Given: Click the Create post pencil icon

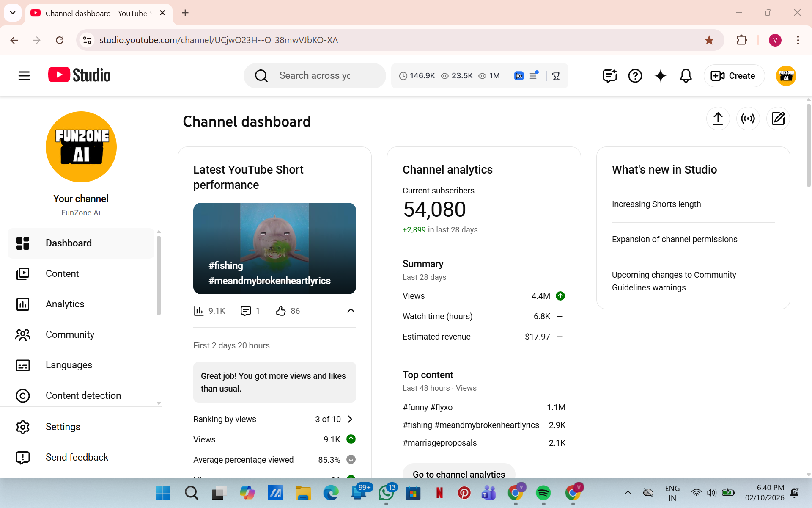Looking at the screenshot, I should 778,119.
